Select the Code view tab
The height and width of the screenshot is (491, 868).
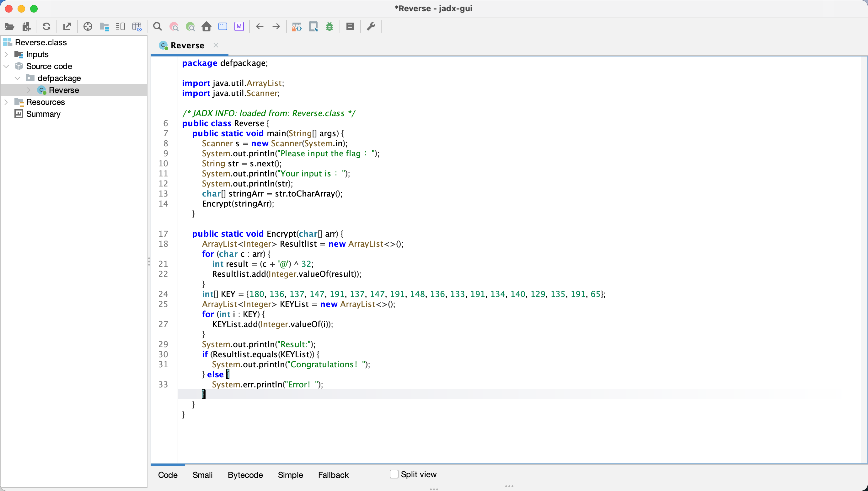(x=168, y=475)
